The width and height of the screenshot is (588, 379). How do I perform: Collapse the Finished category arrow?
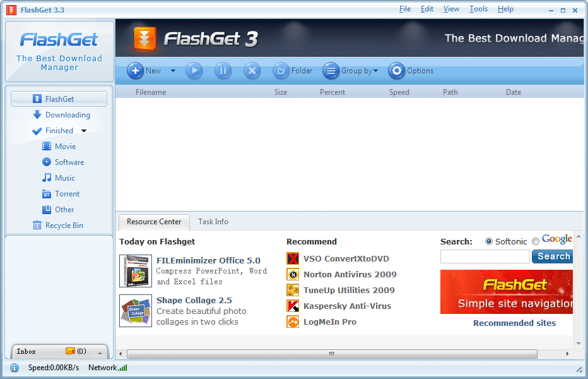(x=84, y=131)
